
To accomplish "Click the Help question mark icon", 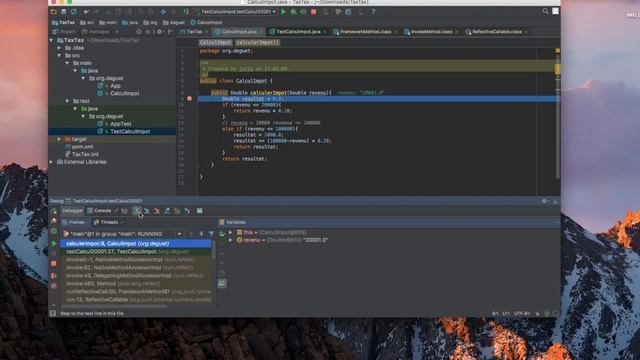I will click(373, 12).
